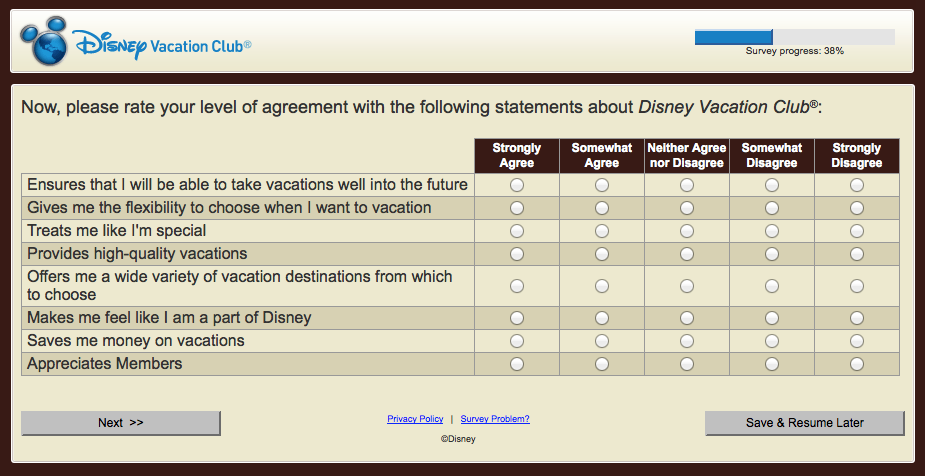The image size is (925, 476).
Task: Select Strongly Agree for 'Provides high-quality vacations'
Action: [517, 254]
